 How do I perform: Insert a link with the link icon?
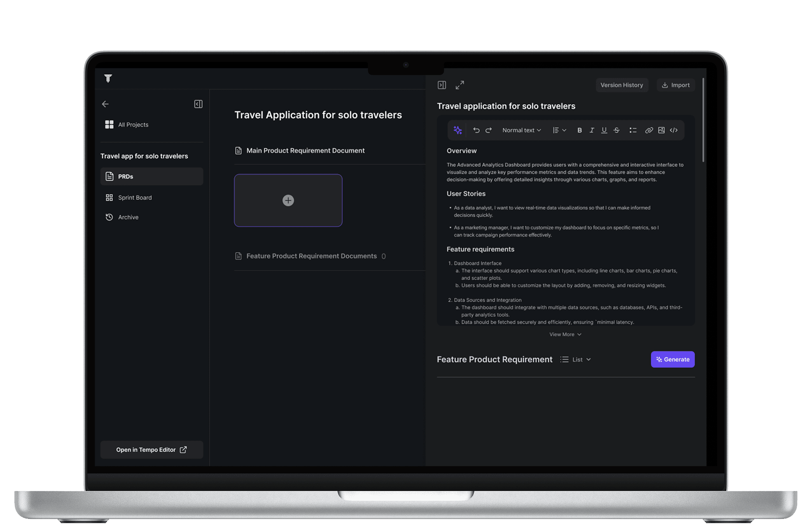tap(649, 130)
